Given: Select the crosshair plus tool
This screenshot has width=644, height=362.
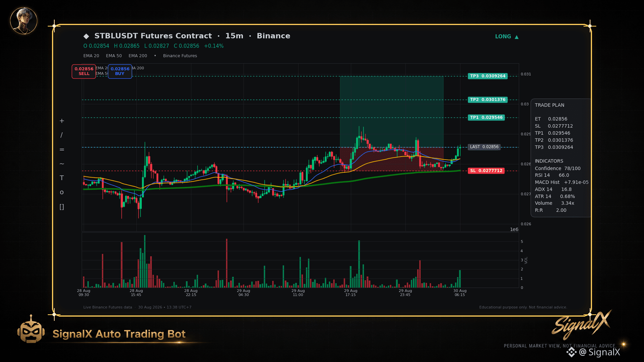Looking at the screenshot, I should coord(62,121).
